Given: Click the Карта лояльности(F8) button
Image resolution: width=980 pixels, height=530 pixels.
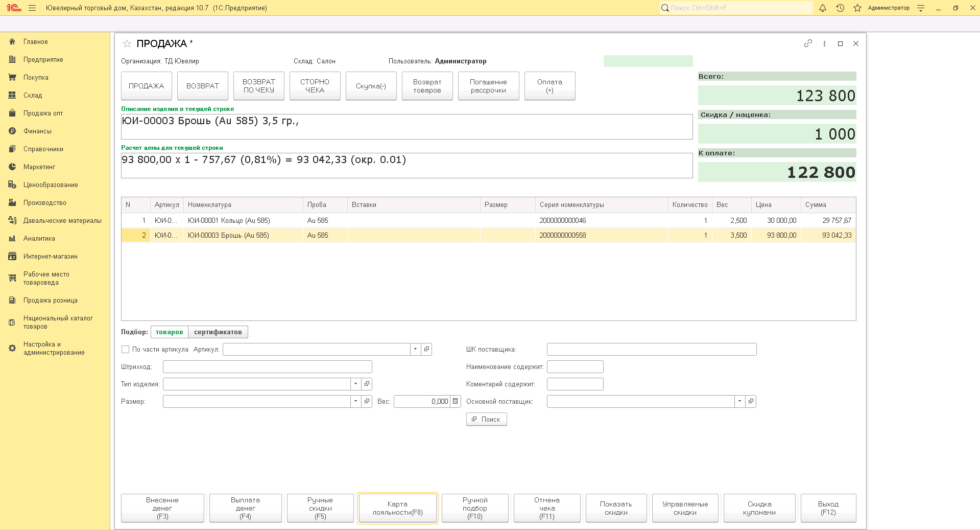Looking at the screenshot, I should click(x=398, y=508).
